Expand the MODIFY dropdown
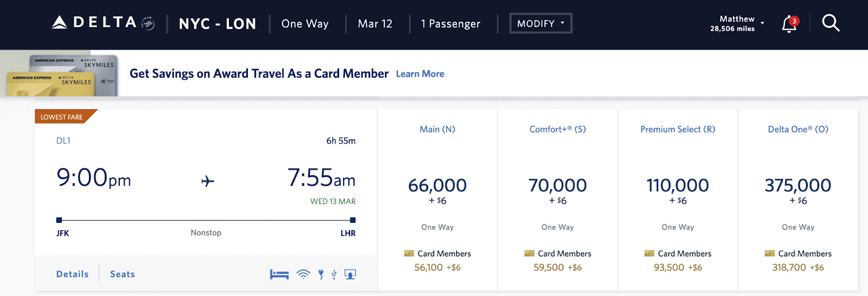 point(541,23)
